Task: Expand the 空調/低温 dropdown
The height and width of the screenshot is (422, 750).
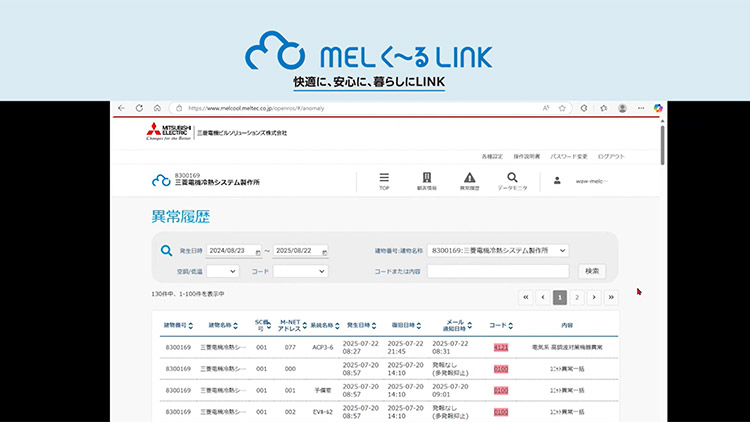Action: point(222,271)
